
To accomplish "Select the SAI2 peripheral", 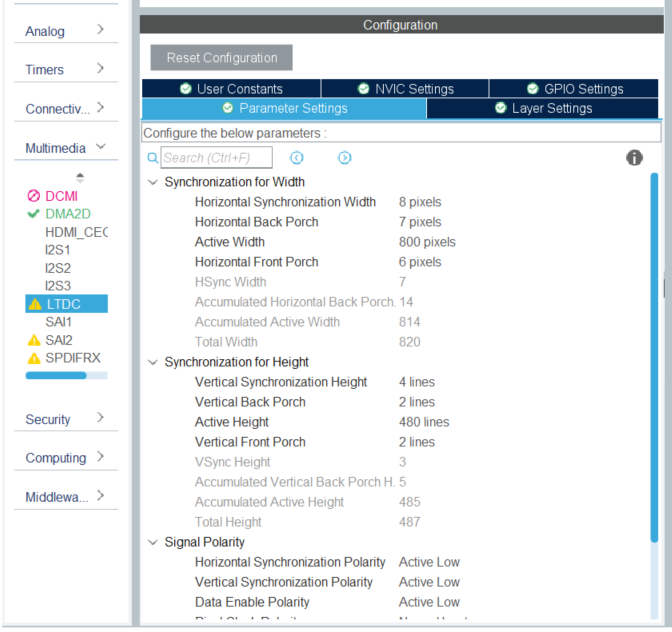I will pos(59,340).
